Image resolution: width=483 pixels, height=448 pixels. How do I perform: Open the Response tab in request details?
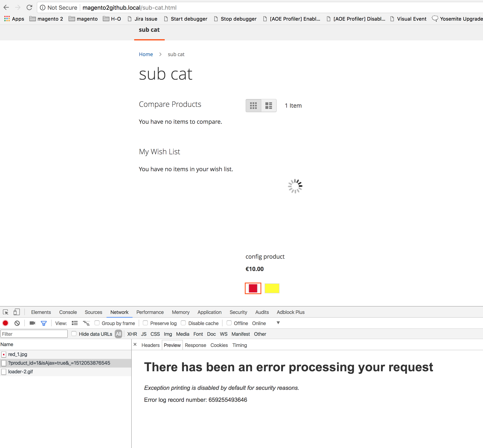[195, 345]
